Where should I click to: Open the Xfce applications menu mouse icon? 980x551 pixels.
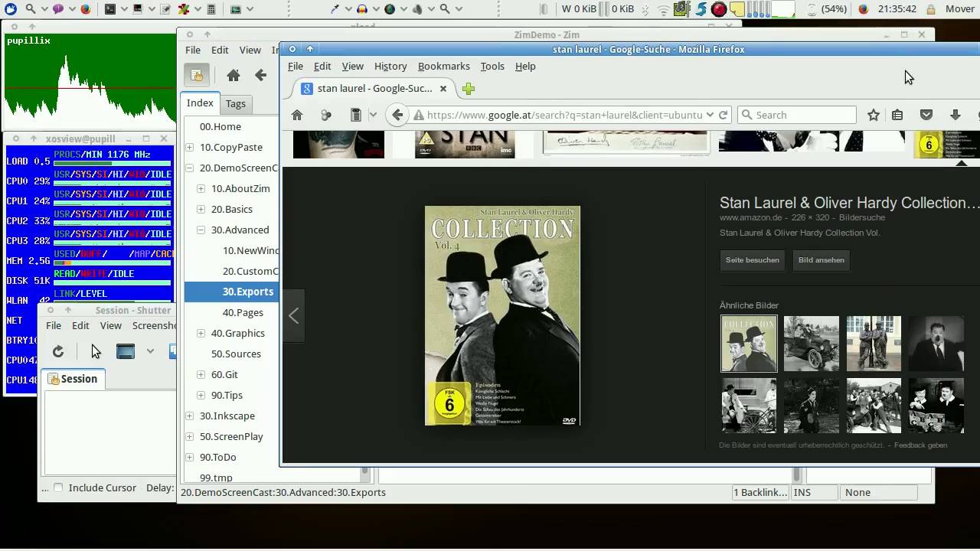10,9
